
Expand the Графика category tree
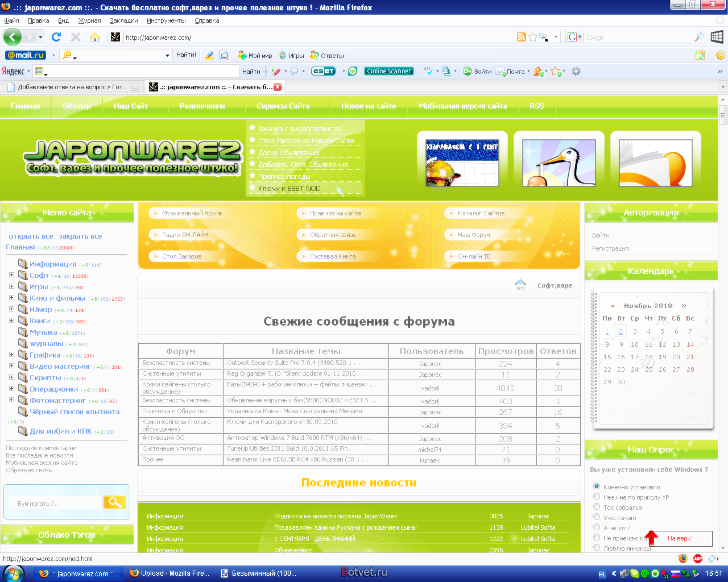11,355
